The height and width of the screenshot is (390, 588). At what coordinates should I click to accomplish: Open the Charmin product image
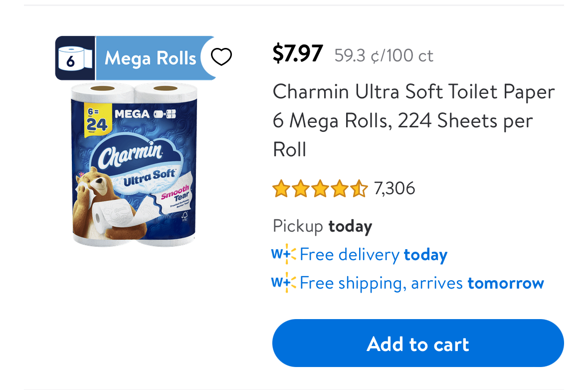(134, 165)
